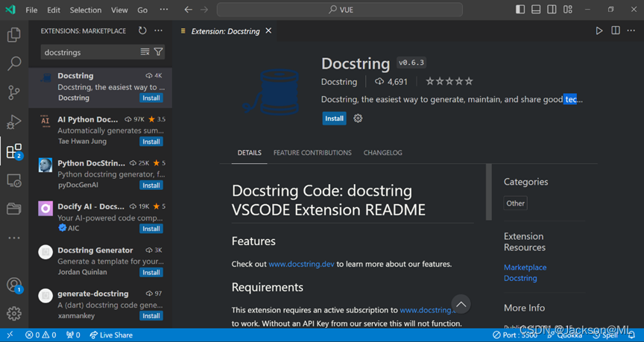The width and height of the screenshot is (644, 342).
Task: Click the Docstring extension settings gear
Action: point(358,118)
